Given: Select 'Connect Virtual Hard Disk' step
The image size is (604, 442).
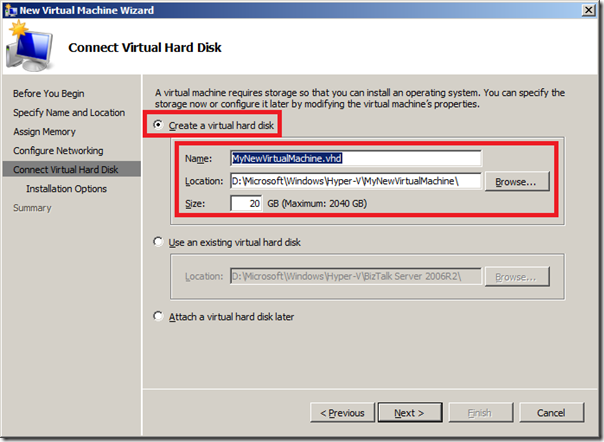Looking at the screenshot, I should click(x=72, y=170).
